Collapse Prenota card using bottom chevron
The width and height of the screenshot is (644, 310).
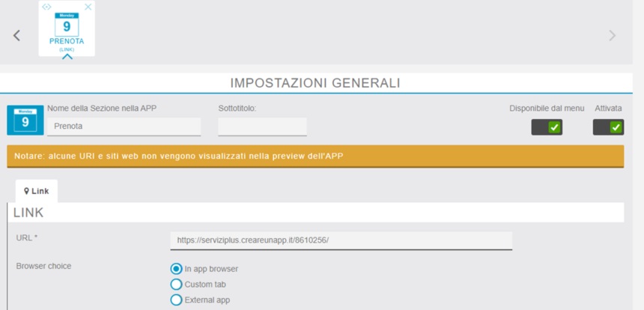pyautogui.click(x=67, y=56)
